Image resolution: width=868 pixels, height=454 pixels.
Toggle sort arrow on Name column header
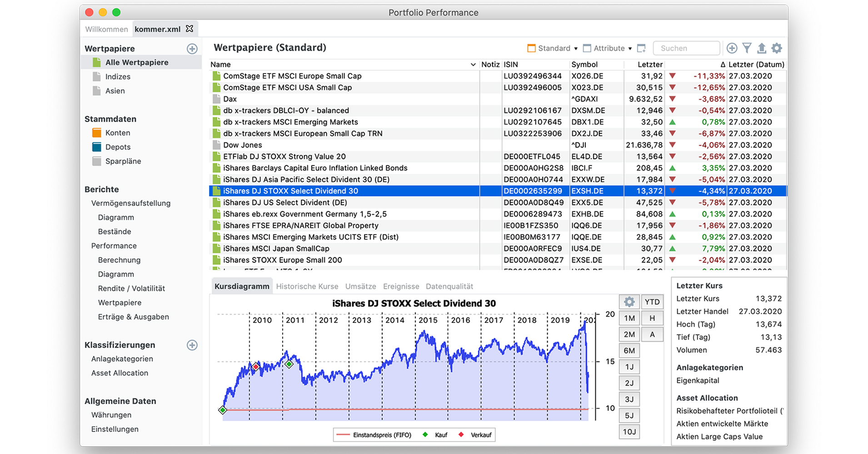[x=473, y=64]
